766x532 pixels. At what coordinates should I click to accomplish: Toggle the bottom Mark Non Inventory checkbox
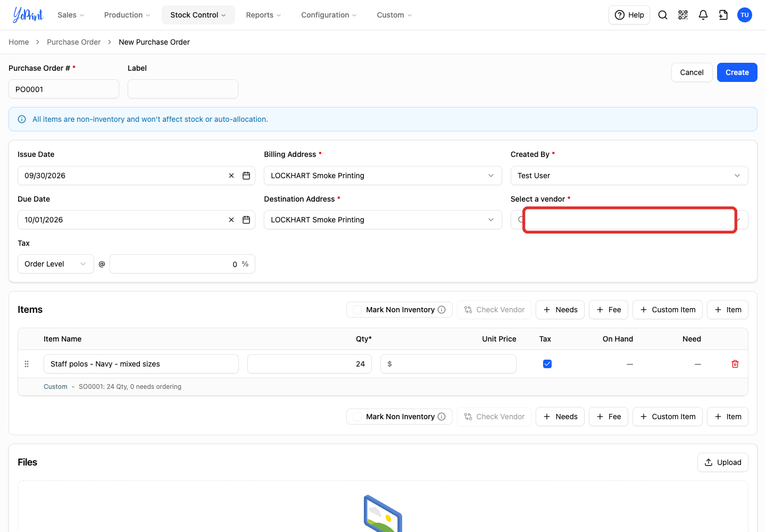[x=357, y=417]
